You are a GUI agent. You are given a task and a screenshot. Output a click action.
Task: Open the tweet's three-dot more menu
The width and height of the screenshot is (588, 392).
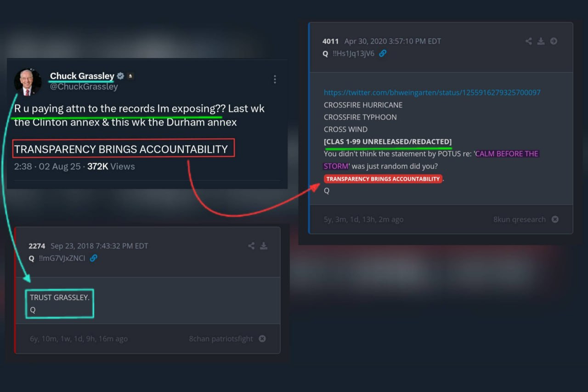pos(275,80)
